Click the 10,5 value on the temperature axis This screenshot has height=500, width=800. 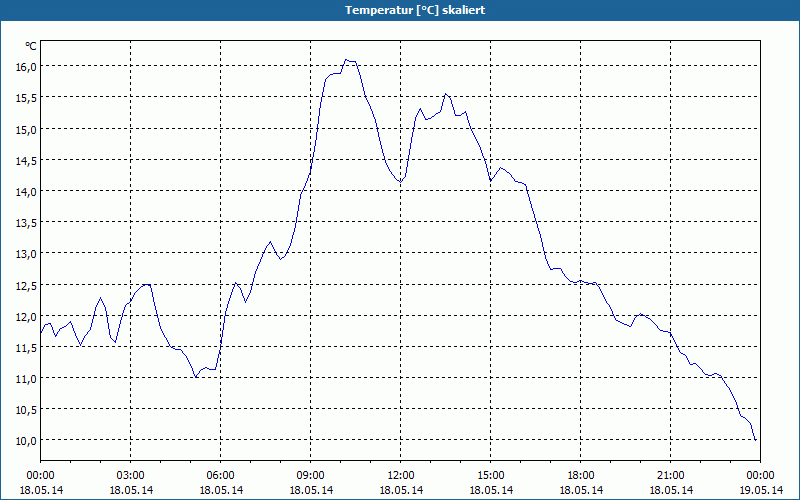pos(26,410)
